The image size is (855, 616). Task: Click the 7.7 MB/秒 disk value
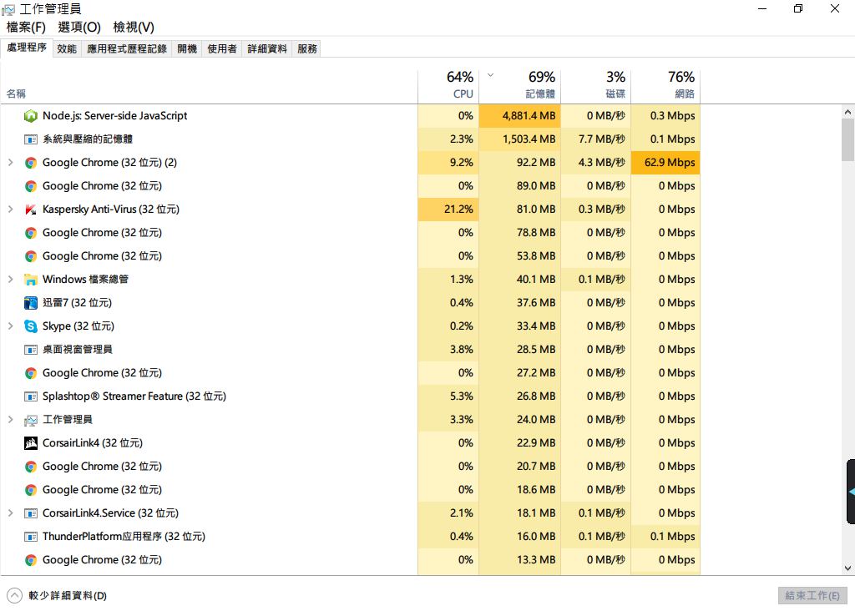click(x=601, y=139)
